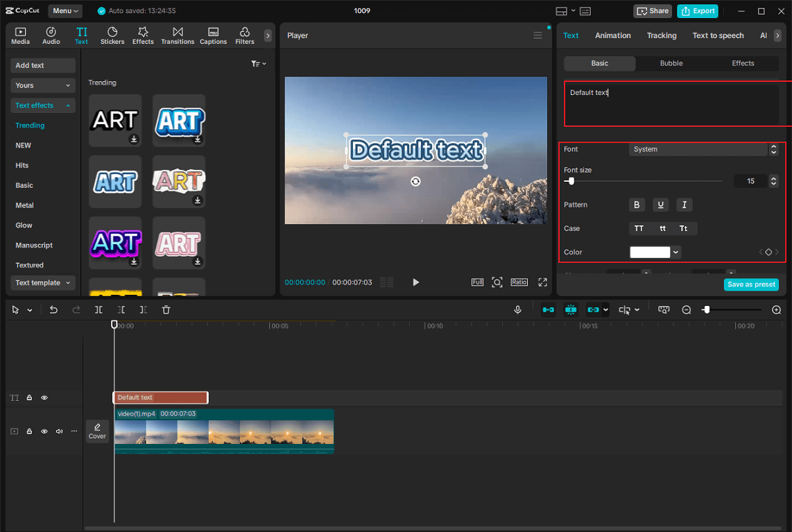Click the microphone record voiceover icon

tap(517, 310)
